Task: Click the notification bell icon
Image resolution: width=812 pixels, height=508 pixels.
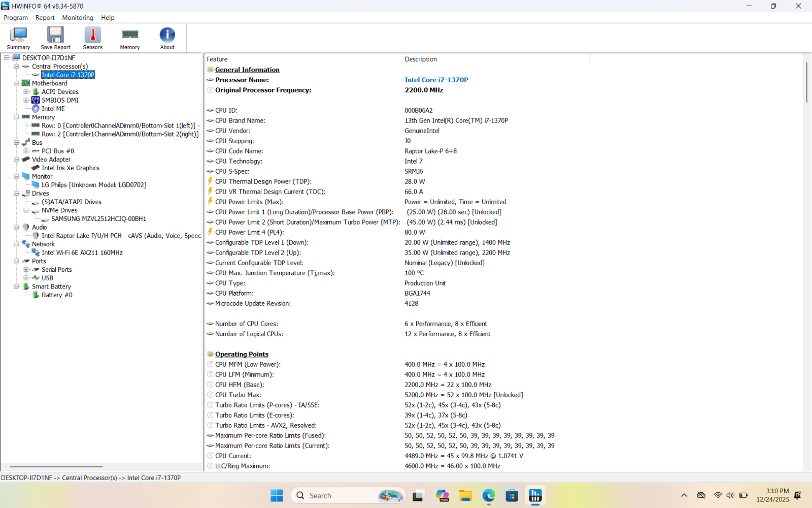Action: [798, 495]
